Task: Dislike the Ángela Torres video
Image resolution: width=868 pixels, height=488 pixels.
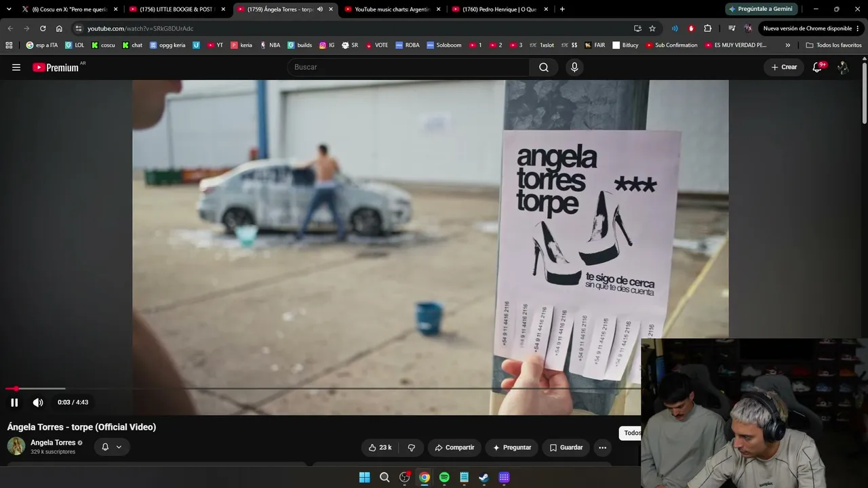Action: (411, 447)
